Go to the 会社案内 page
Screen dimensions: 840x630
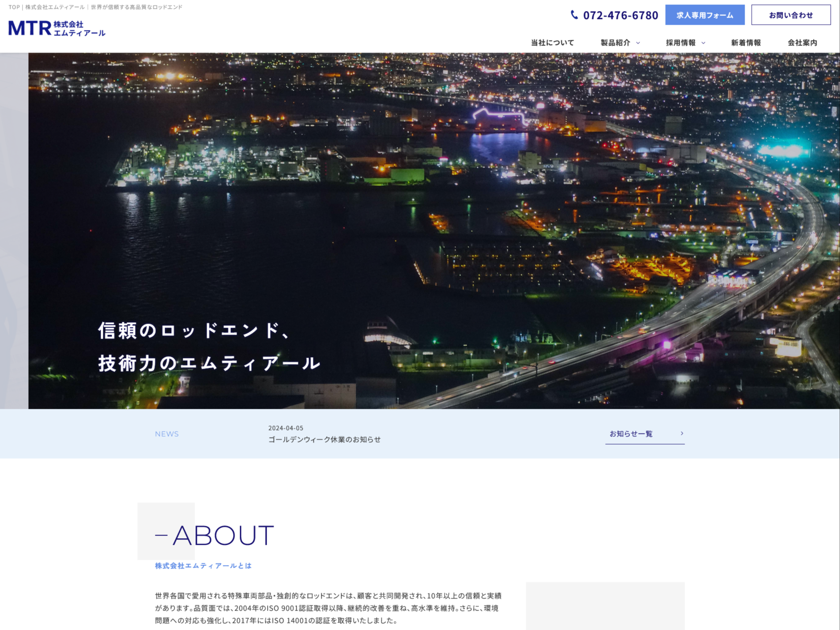802,42
